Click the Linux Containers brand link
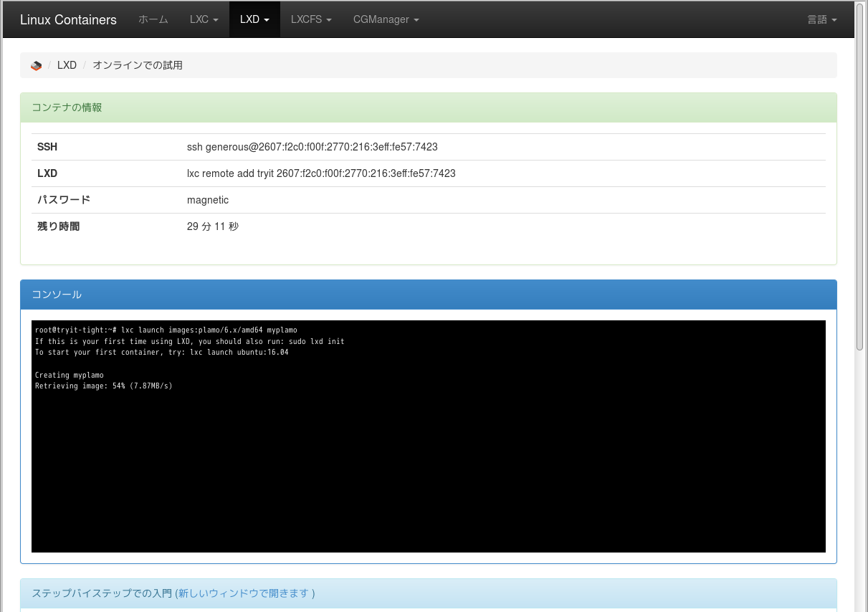Viewport: 868px width, 612px height. 68,19
